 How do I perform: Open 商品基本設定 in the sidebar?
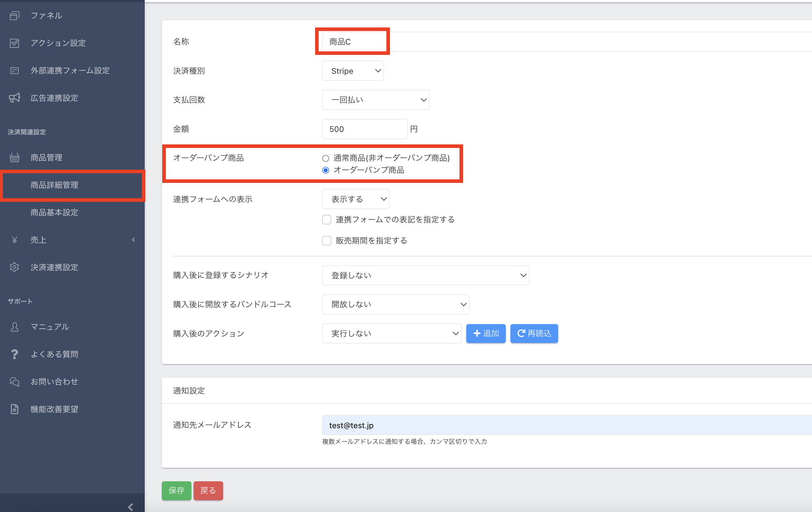(x=54, y=213)
